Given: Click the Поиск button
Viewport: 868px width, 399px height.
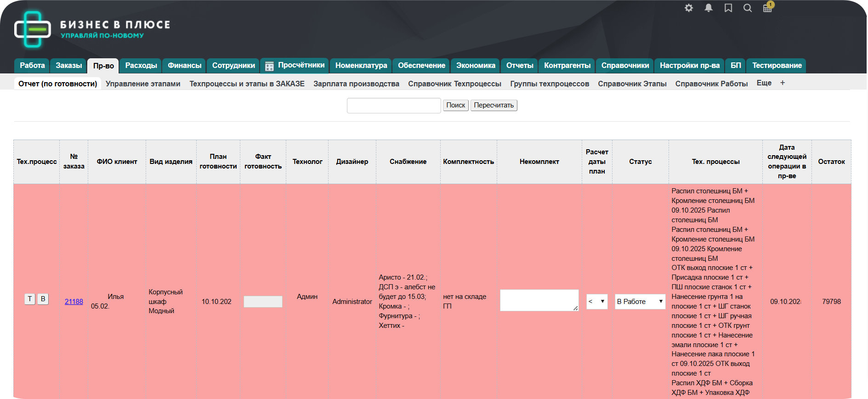Looking at the screenshot, I should coord(455,105).
